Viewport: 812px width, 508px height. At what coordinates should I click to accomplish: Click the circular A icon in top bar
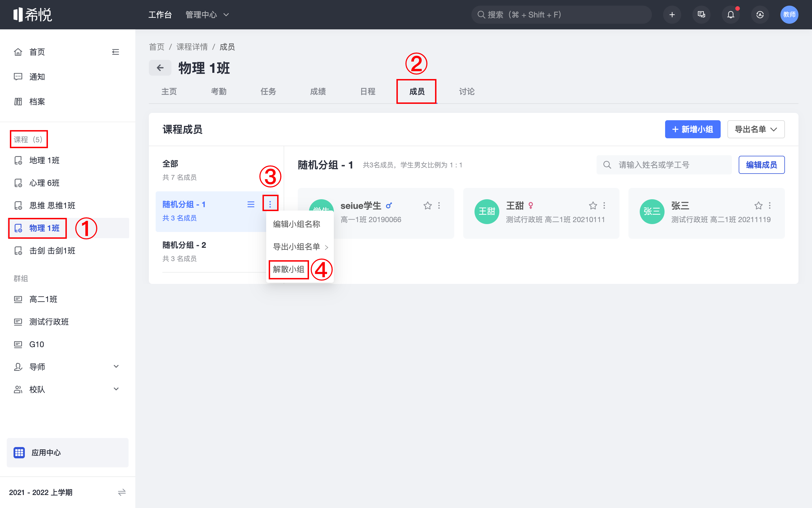[760, 14]
